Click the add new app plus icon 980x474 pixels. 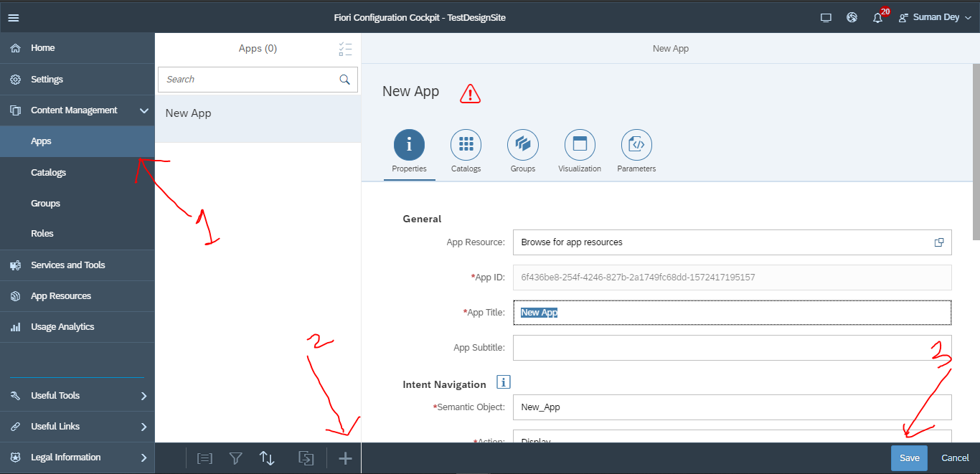345,458
